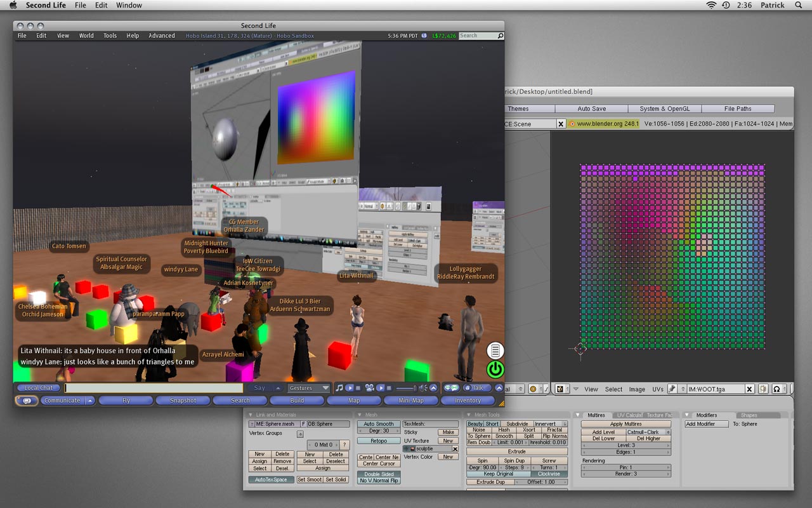Screen dimensions: 812x508
Task: Click the Inventory button in Second Life
Action: [x=468, y=401]
